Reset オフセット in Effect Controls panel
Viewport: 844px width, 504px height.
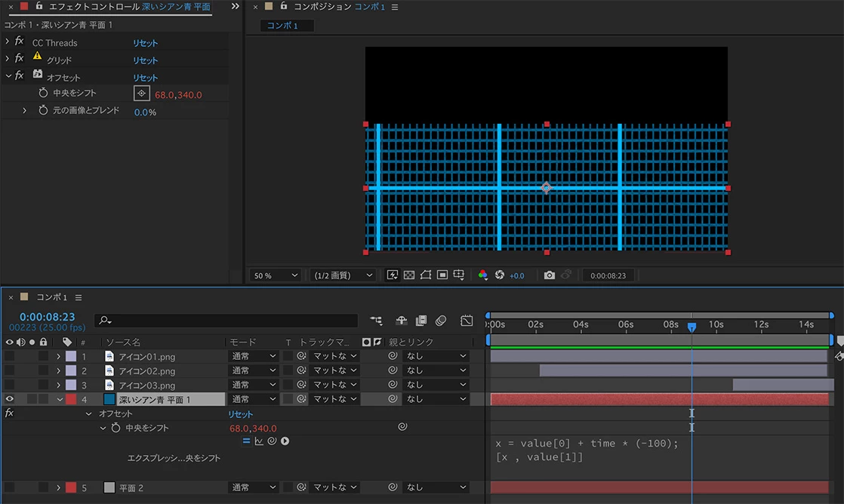point(146,78)
